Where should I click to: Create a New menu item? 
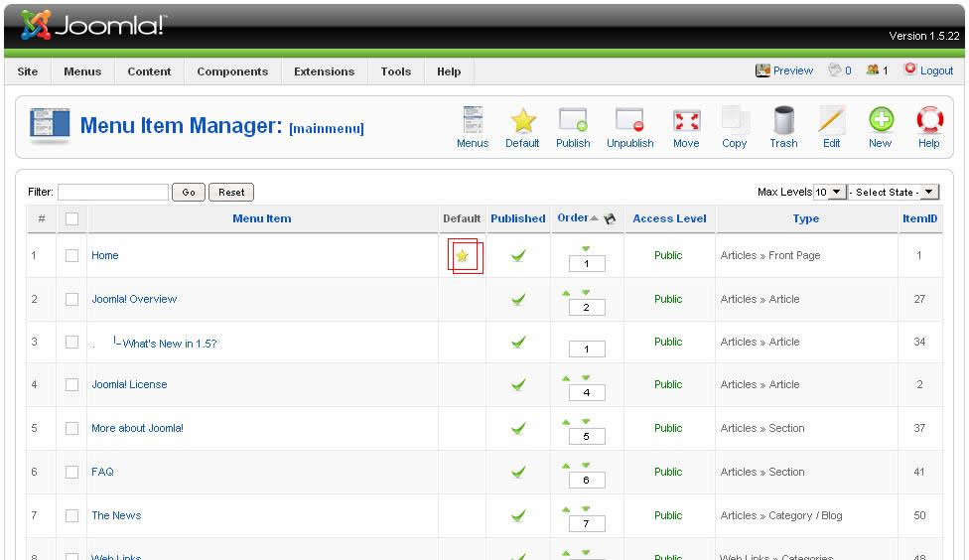881,128
